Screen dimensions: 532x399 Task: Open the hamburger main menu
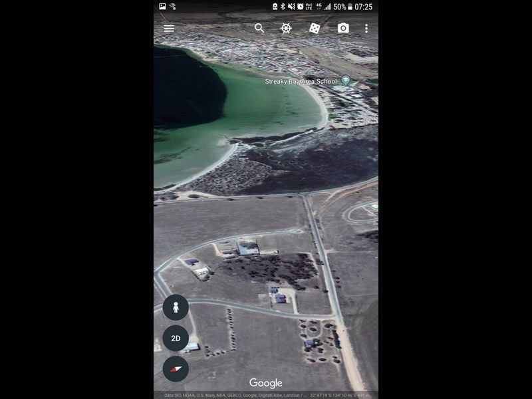169,28
